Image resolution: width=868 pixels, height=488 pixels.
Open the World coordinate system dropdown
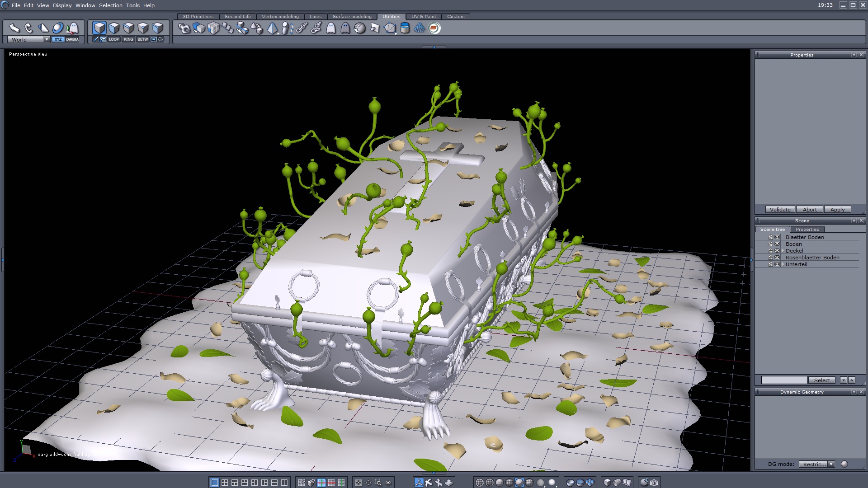tap(47, 39)
